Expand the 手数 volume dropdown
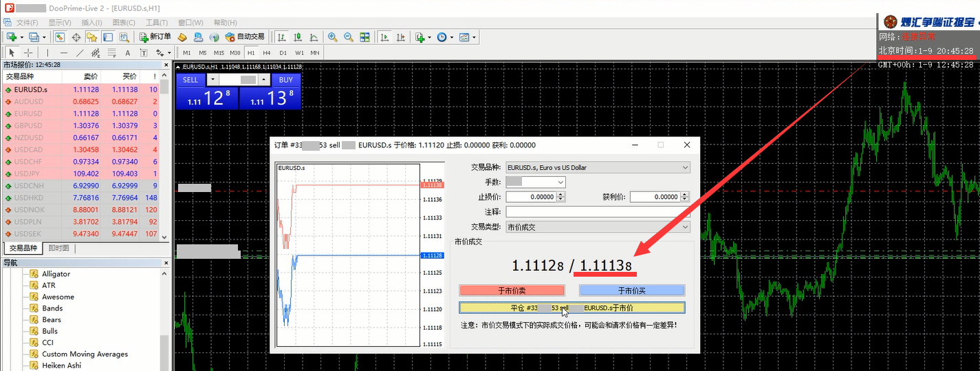The image size is (980, 371). 560,182
